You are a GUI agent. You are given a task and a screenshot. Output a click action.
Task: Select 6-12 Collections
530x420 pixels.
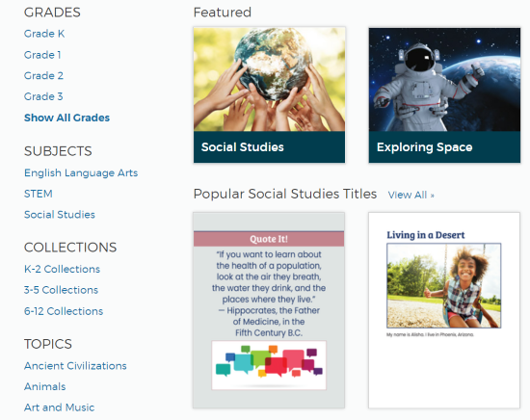point(64,311)
